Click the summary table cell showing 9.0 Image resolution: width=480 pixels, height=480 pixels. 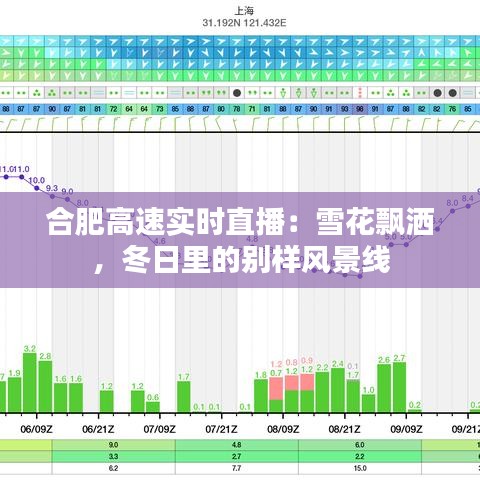point(114,445)
